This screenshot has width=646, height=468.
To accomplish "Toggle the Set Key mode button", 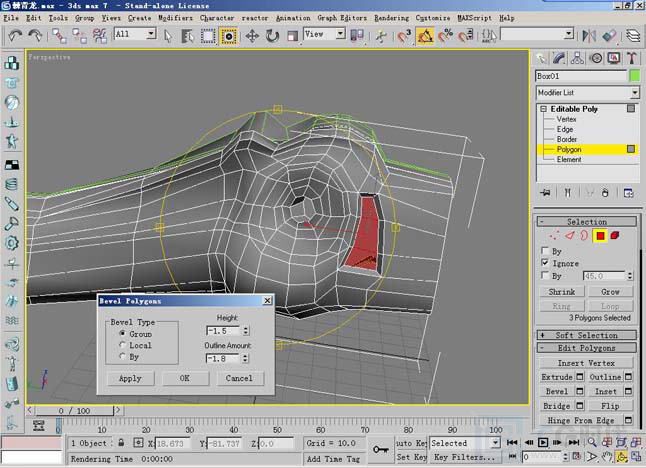I will coord(411,457).
